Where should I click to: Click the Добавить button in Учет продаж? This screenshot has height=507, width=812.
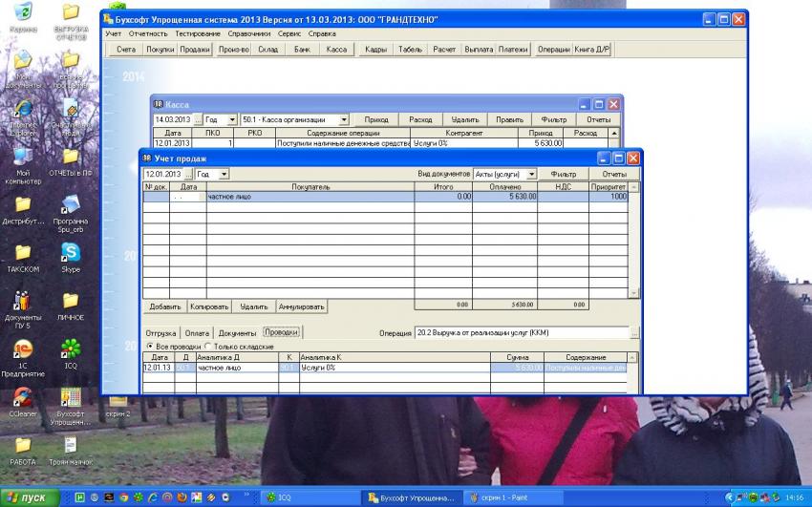pyautogui.click(x=165, y=307)
